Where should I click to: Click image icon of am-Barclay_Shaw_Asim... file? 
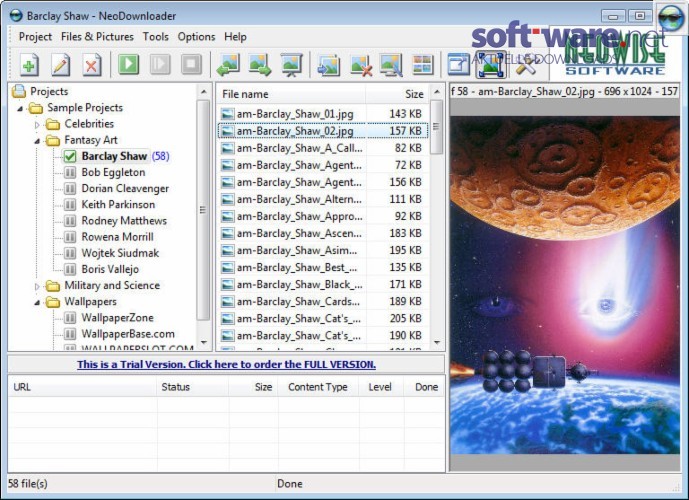pyautogui.click(x=228, y=250)
